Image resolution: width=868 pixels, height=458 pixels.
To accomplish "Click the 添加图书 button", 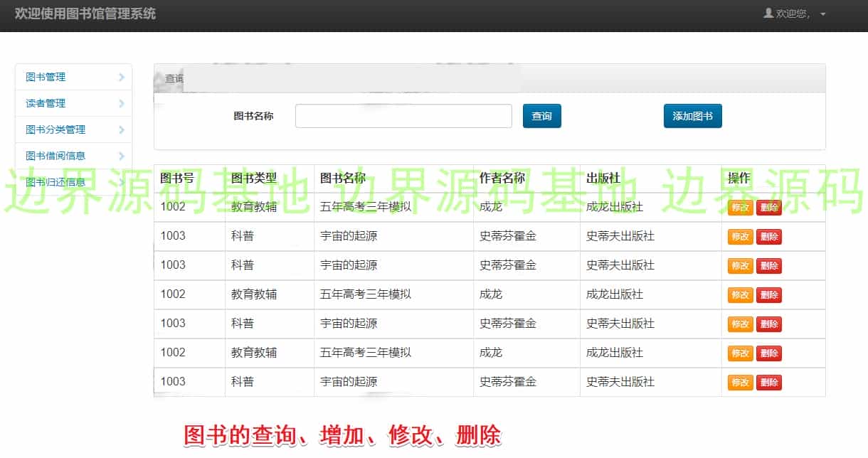I will click(x=692, y=115).
